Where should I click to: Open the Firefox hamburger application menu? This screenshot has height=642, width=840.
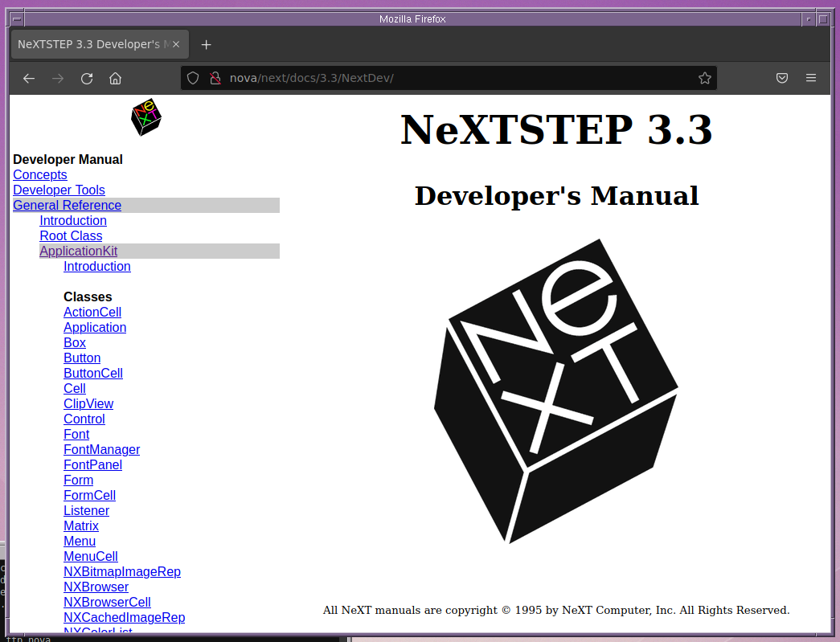pyautogui.click(x=811, y=78)
